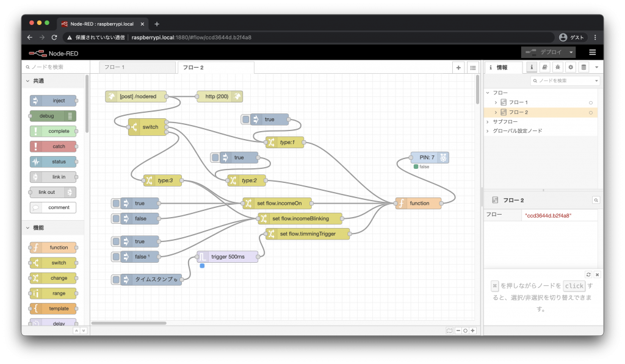Viewport: 625px width, 364px height.
Task: Select the set flow.timmingTrigger node
Action: [x=308, y=234]
